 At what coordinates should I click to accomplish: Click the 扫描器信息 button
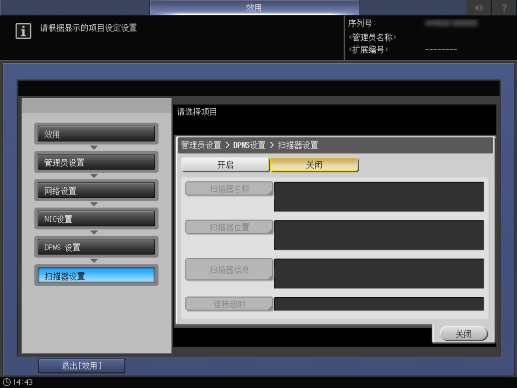229,269
